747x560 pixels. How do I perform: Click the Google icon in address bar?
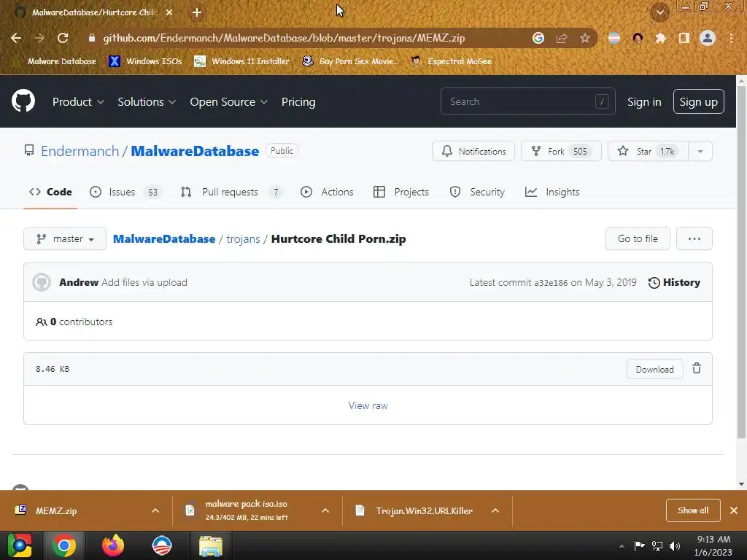point(538,38)
